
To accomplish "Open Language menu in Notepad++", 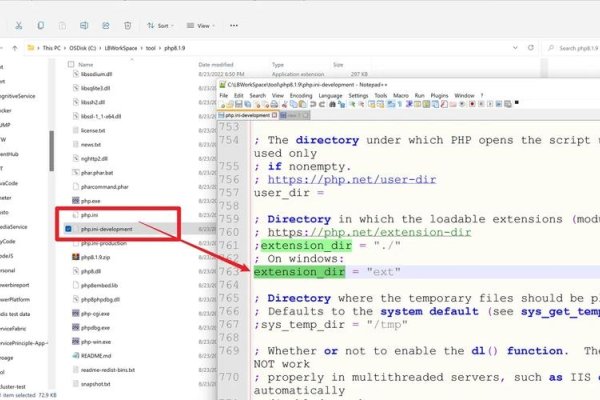I will click(x=330, y=95).
